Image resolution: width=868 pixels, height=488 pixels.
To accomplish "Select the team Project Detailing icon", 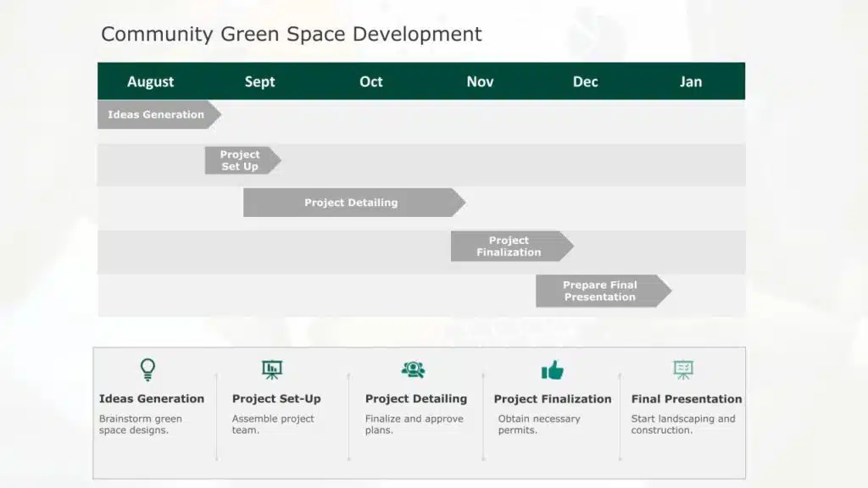I will [x=413, y=369].
